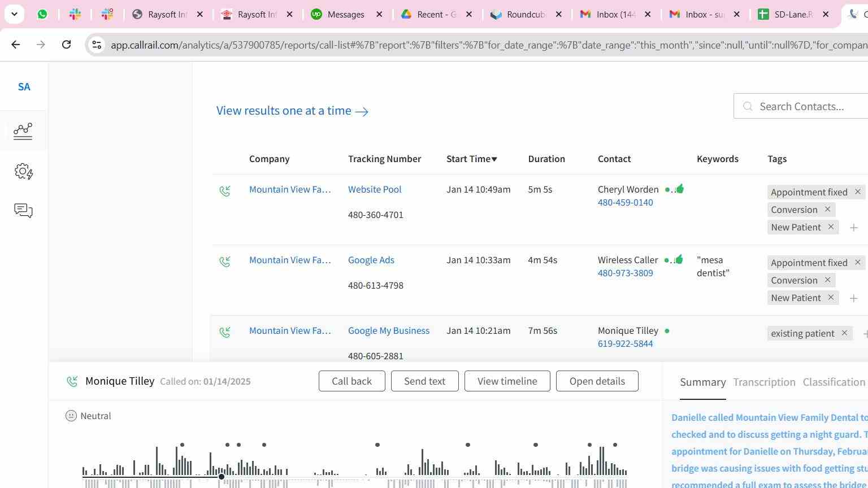Remove existing patient tag on Monique Tilley call
Screen dimensions: 868x488
pos(844,333)
